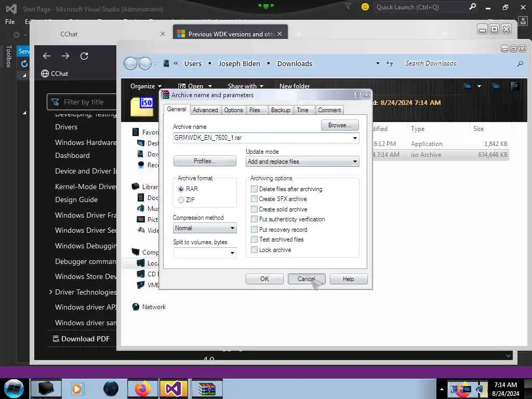Open WinRAR taskbar icon
Image resolution: width=532 pixels, height=399 pixels.
click(207, 389)
